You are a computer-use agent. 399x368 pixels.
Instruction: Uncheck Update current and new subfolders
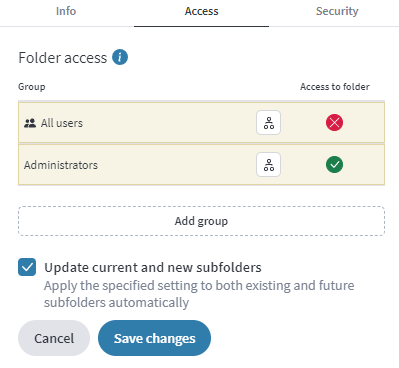click(27, 267)
